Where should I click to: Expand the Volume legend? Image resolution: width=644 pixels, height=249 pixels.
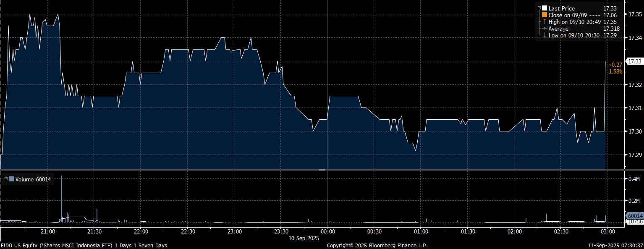point(5,179)
